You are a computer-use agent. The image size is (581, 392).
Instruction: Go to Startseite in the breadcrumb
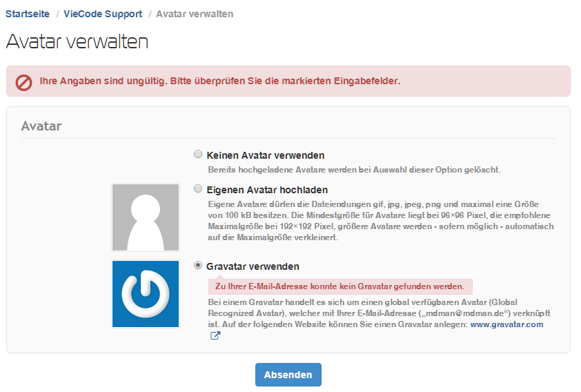pyautogui.click(x=28, y=14)
